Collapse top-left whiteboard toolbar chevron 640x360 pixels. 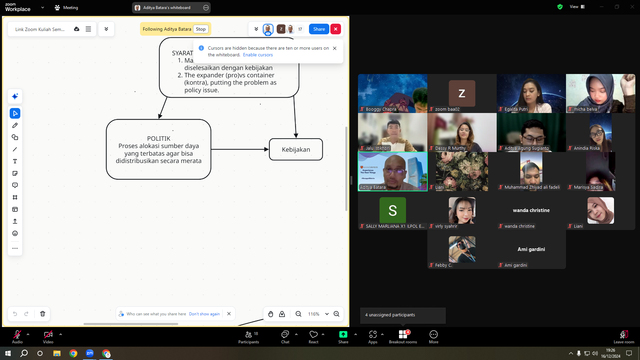[106, 29]
